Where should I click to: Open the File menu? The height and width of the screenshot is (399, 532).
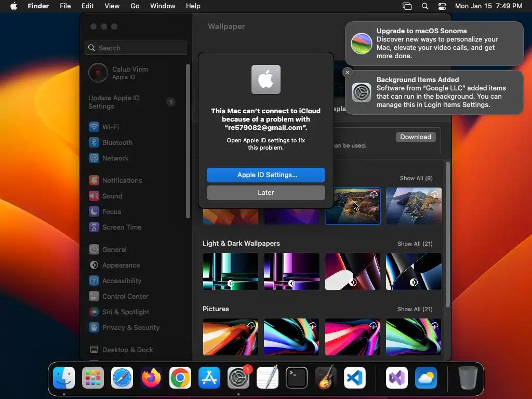(x=65, y=6)
